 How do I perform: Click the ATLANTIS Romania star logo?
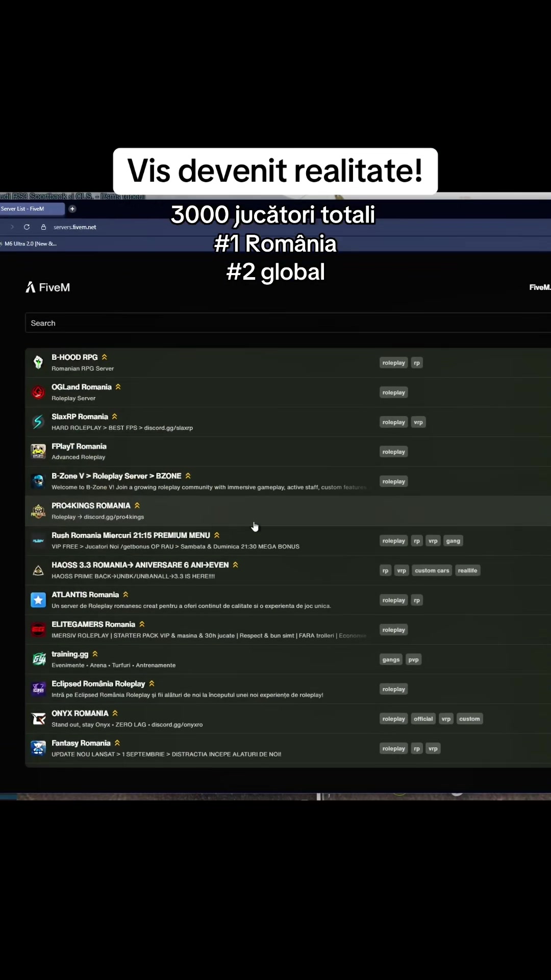38,600
